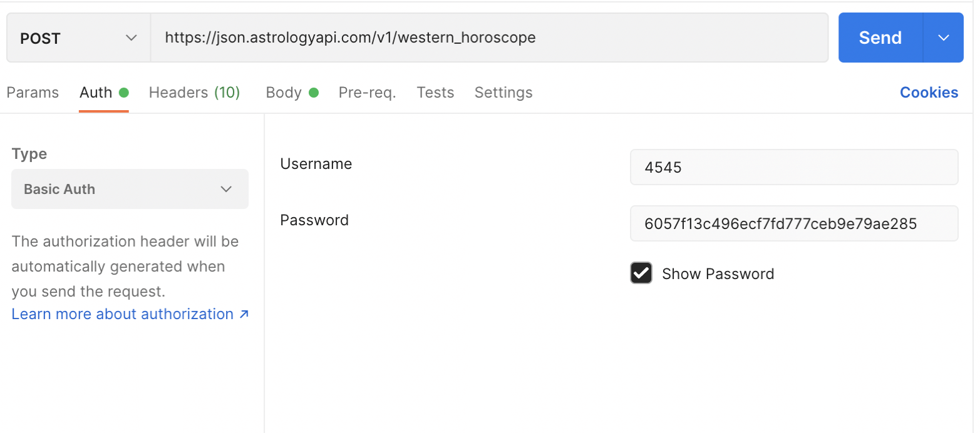
Task: Select the Auth tab
Action: coord(96,93)
